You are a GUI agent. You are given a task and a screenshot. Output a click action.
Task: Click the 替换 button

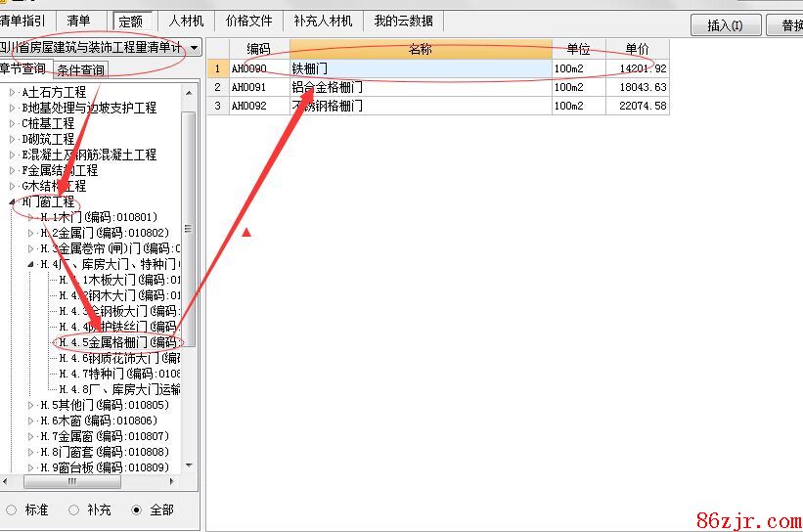tap(786, 25)
